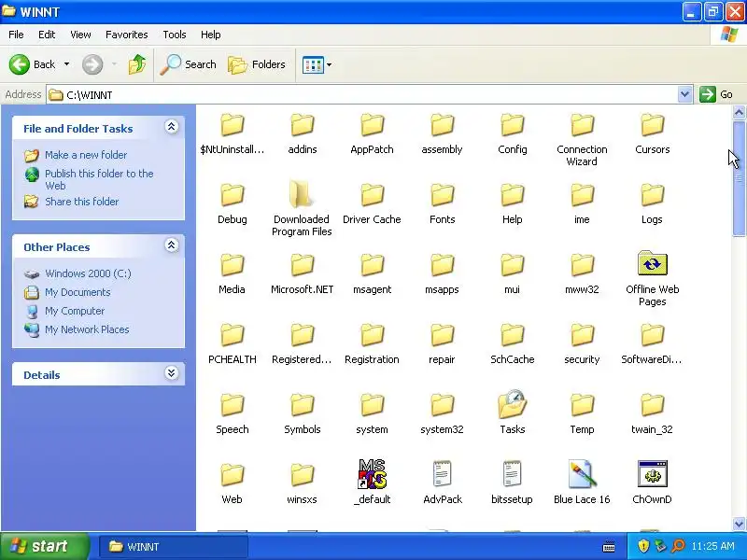The width and height of the screenshot is (747, 560).
Task: Open the Views icon in toolbar
Action: 313,64
